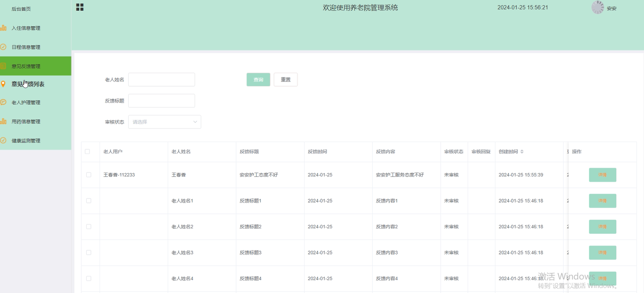Click the chat bubble icon beside 老人护理管理
644x293 pixels.
coord(3,102)
